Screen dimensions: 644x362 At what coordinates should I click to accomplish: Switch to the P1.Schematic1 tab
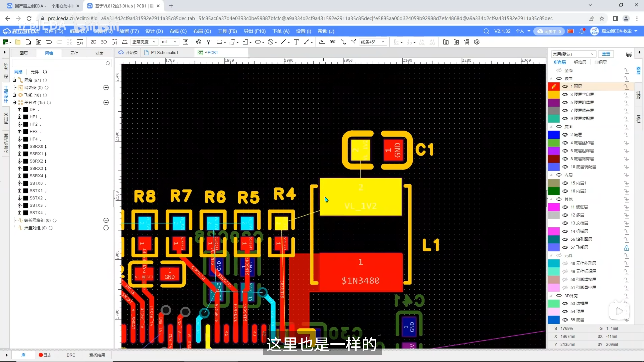(164, 53)
